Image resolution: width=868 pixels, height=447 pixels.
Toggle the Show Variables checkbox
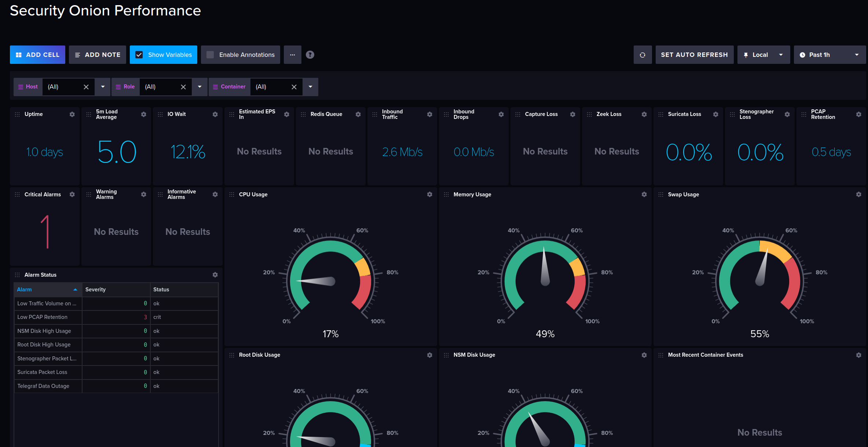point(139,55)
